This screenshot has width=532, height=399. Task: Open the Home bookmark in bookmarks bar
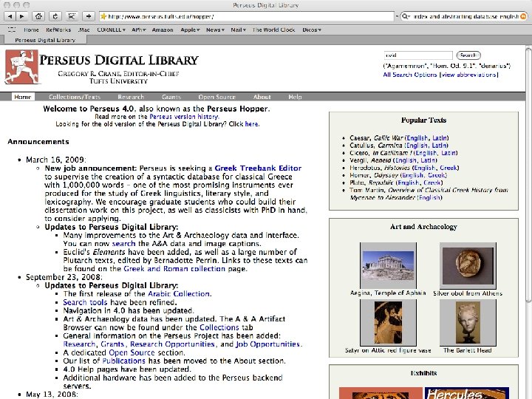[x=31, y=30]
